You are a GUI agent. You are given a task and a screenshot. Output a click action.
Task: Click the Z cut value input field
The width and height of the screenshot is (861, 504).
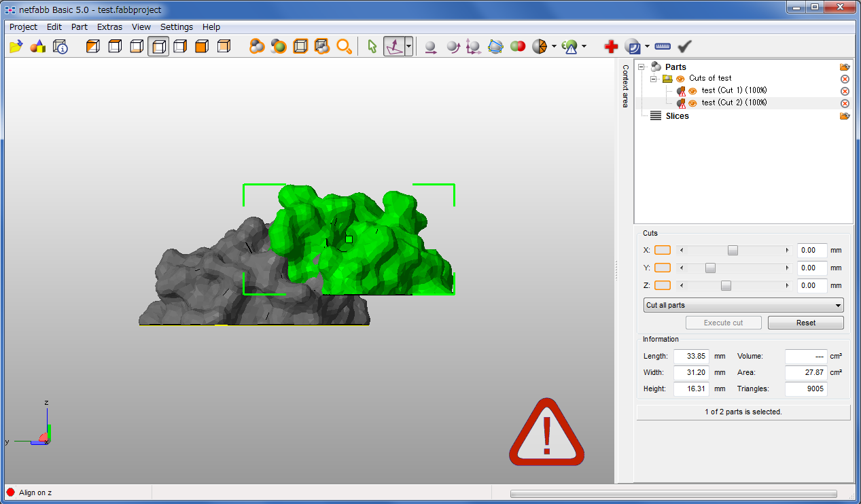(x=811, y=285)
